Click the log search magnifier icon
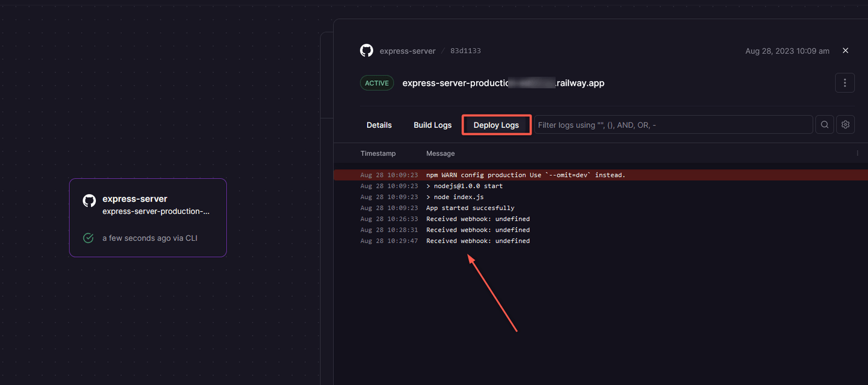 (x=824, y=124)
